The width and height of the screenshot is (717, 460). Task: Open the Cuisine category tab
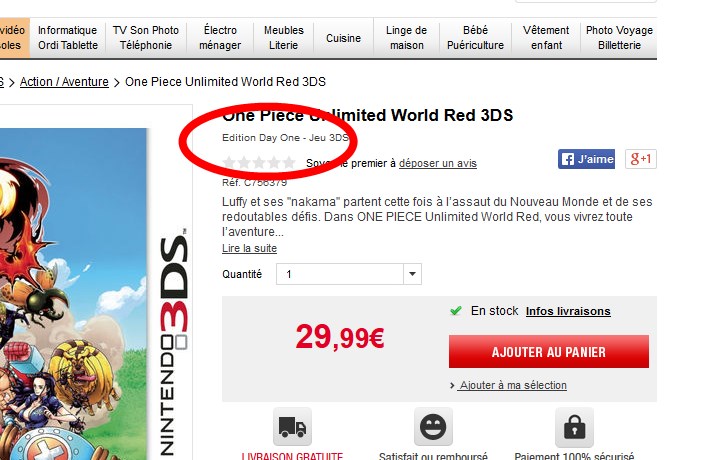coord(343,38)
